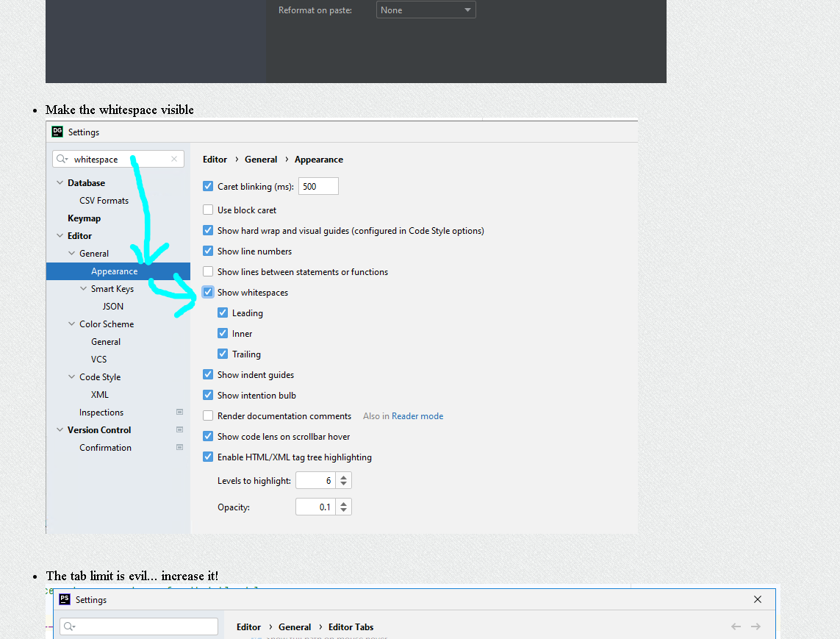Screen dimensions: 840x639
Task: Enable Show lines between statements or functions
Action: click(x=208, y=272)
